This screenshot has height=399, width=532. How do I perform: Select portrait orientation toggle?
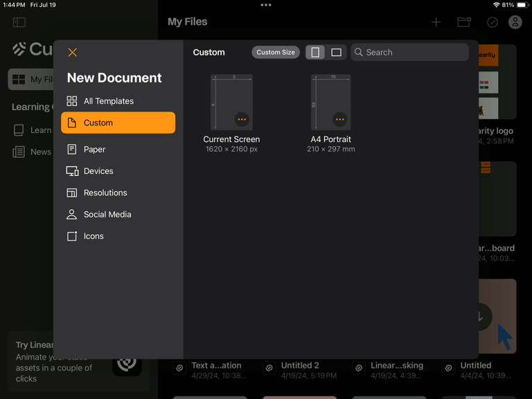(x=315, y=52)
